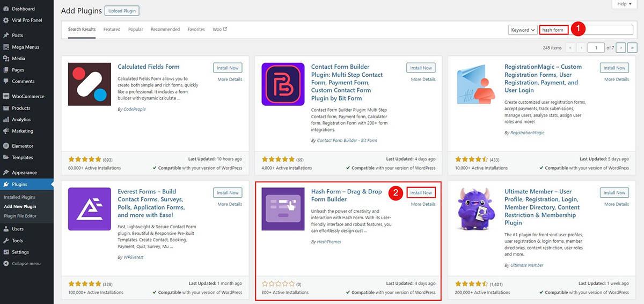This screenshot has height=304, width=644.
Task: Click the Plugins plug icon
Action: coord(5,184)
